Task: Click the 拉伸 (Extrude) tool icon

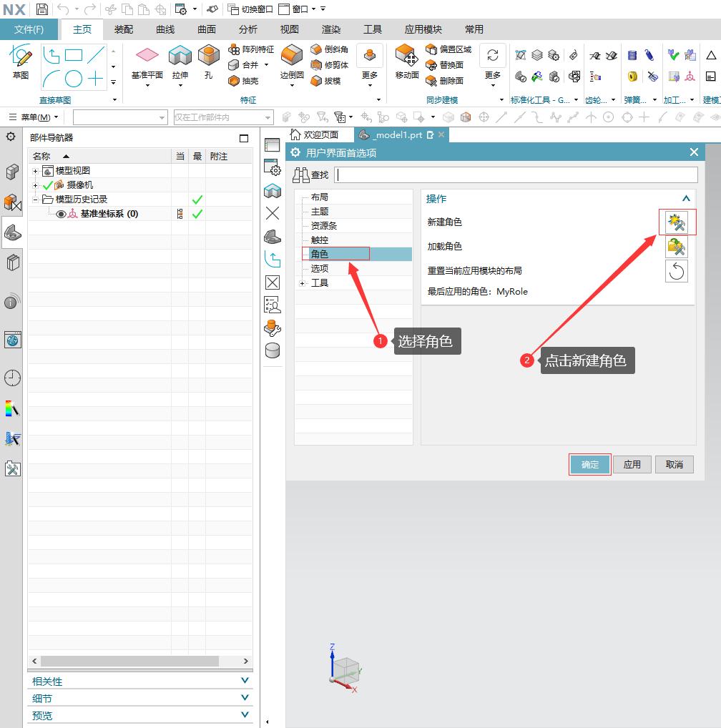Action: coord(180,56)
